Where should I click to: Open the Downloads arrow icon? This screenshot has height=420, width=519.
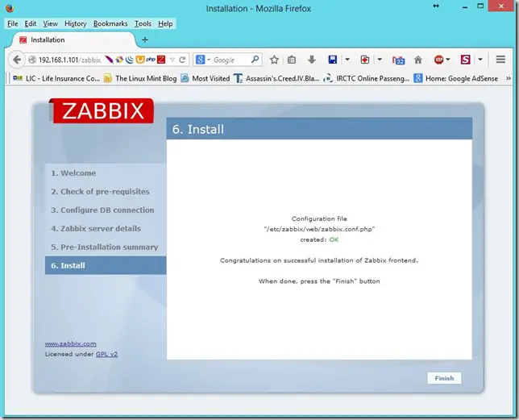point(311,60)
